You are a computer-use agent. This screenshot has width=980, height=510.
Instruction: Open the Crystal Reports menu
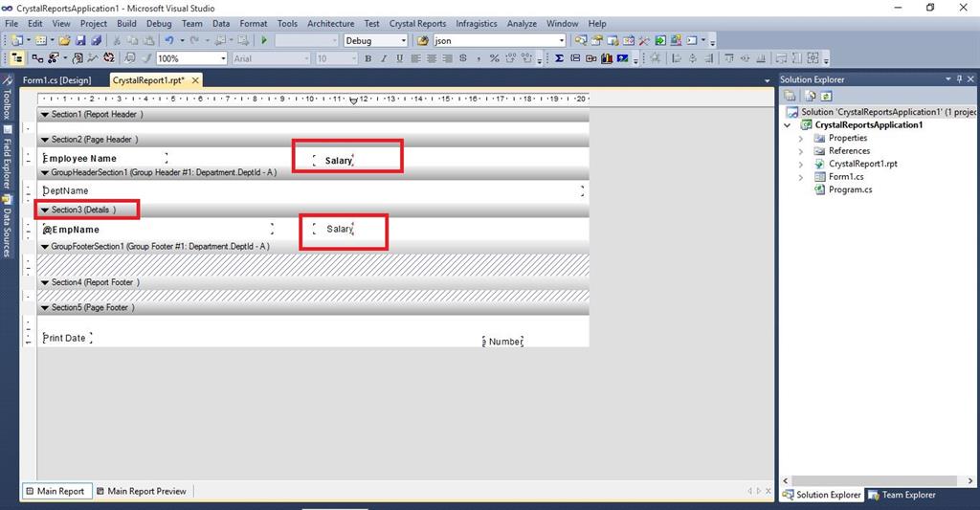pyautogui.click(x=417, y=23)
